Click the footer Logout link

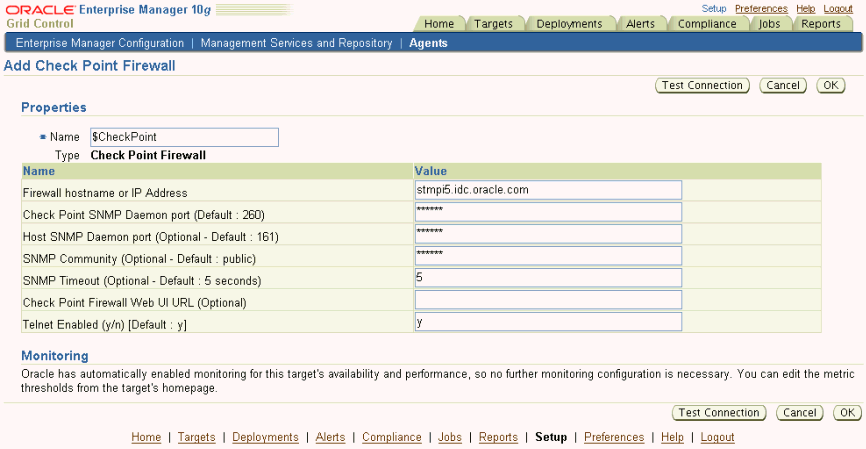pos(717,437)
